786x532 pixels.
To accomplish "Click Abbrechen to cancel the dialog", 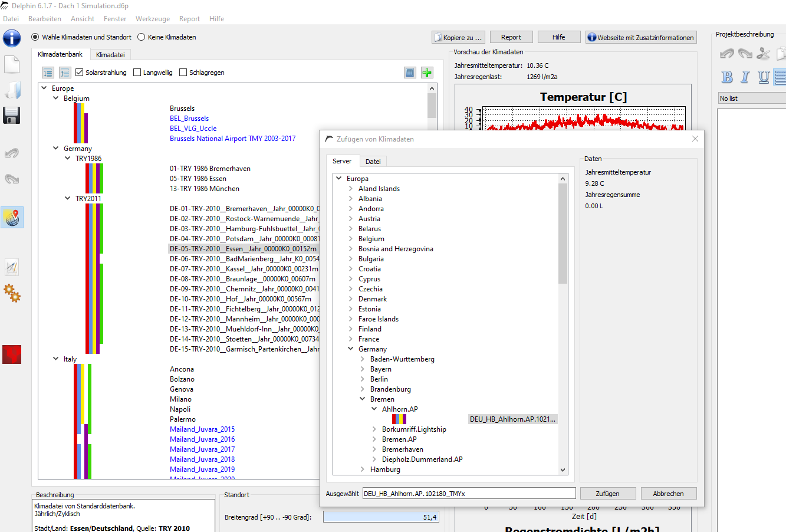I will (x=669, y=494).
